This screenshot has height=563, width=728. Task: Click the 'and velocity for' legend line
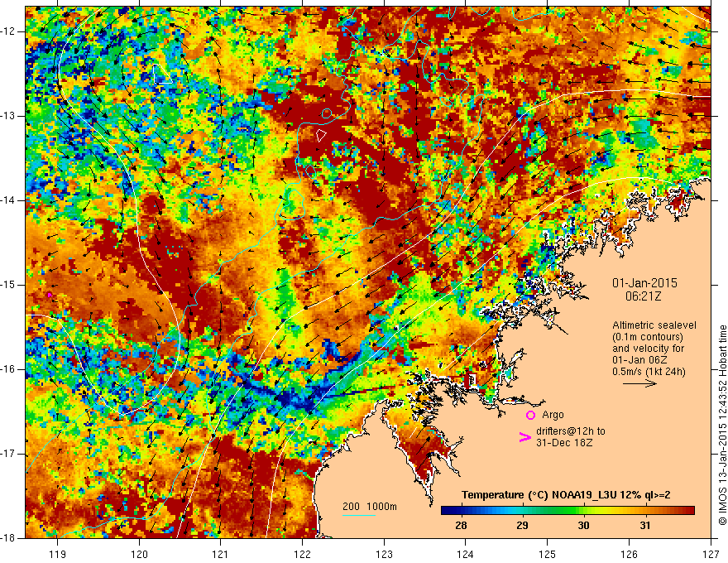click(648, 349)
